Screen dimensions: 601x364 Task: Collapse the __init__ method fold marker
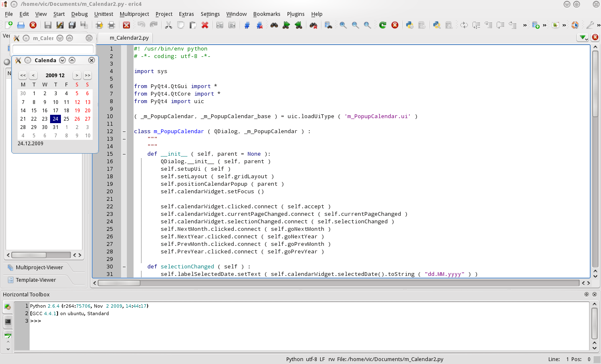coord(124,154)
